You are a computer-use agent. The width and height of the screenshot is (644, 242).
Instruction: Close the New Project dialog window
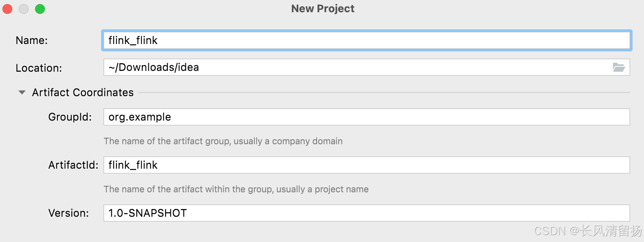click(8, 9)
